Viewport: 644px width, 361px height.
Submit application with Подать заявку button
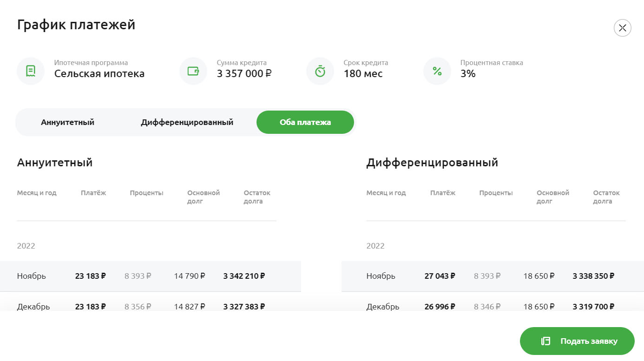pyautogui.click(x=577, y=341)
